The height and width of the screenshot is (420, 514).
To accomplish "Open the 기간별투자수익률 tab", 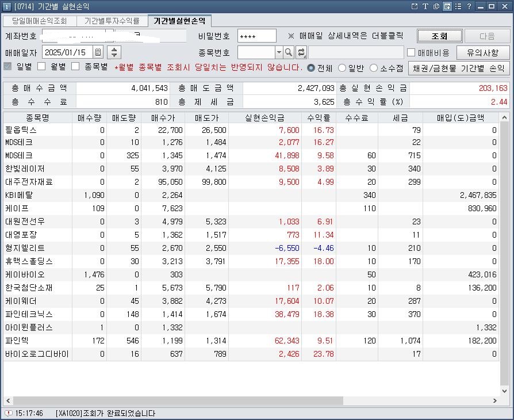I will click(112, 21).
